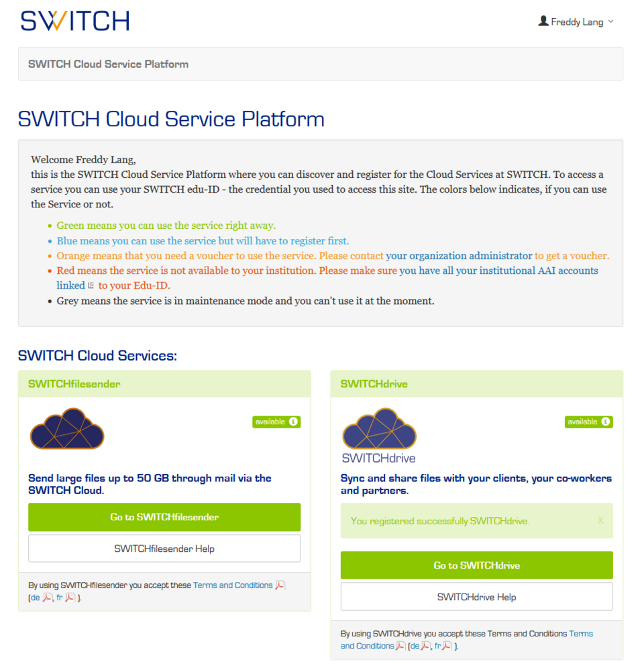Open the 'de' terms link for SWITCHdrive

tap(415, 646)
